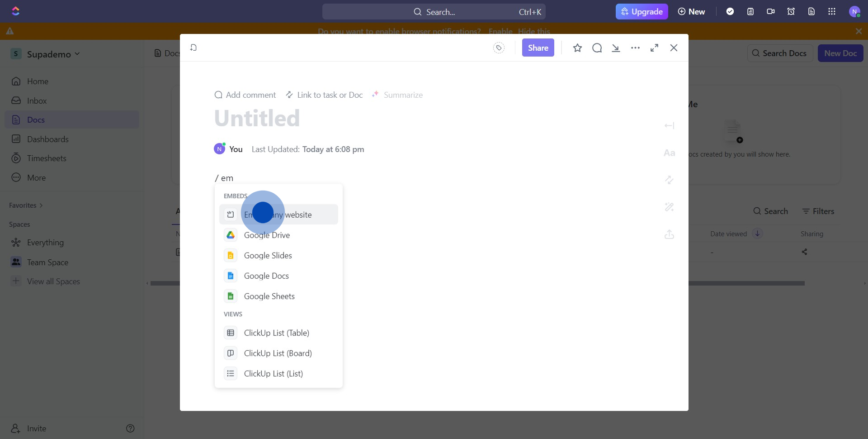Click Link to task or Doc
The image size is (868, 439).
pyautogui.click(x=324, y=95)
